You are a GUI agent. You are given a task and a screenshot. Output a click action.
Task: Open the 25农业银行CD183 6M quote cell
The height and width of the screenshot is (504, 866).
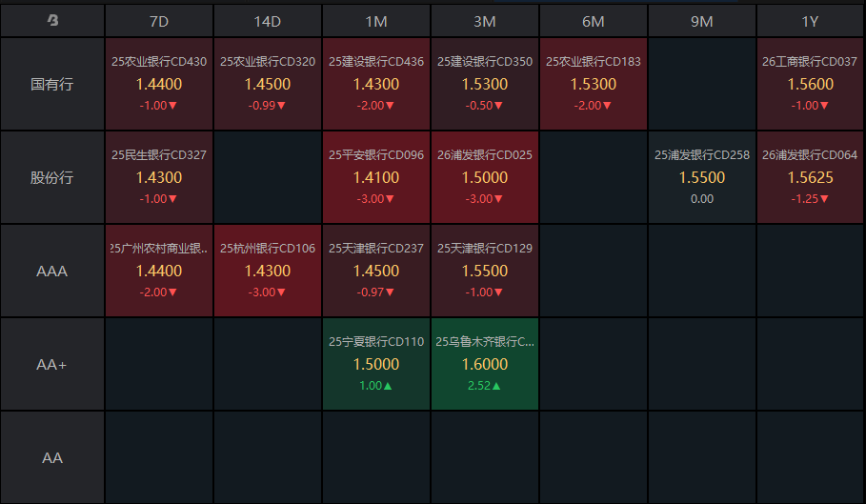tap(594, 84)
